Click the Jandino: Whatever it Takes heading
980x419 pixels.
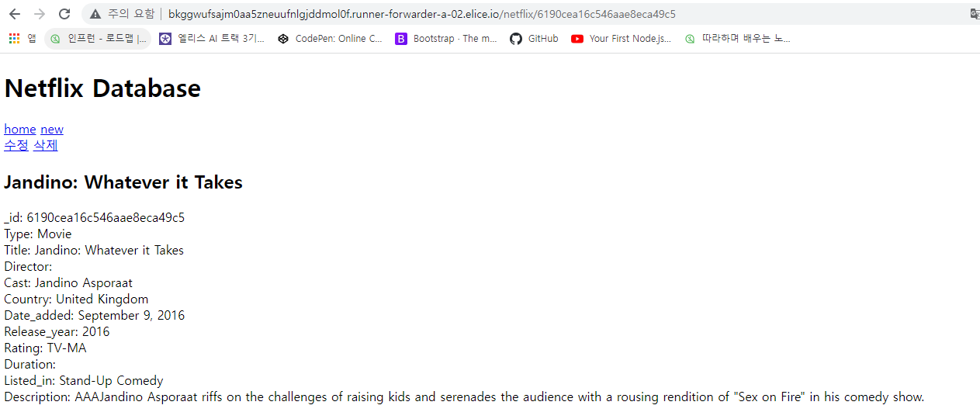[x=123, y=182]
